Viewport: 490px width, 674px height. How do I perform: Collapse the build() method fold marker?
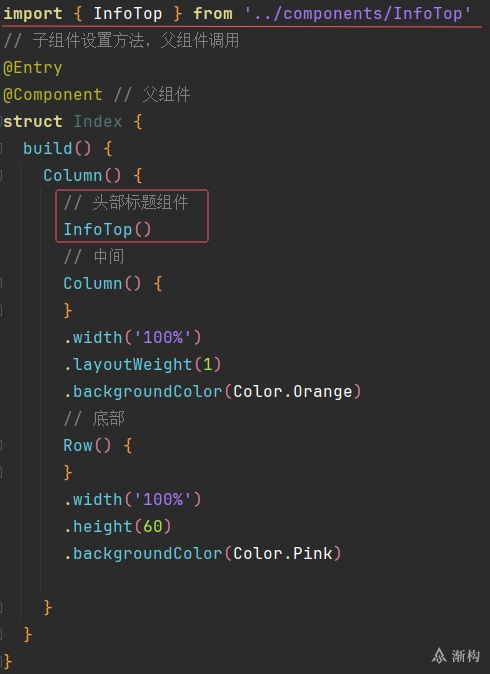click(x=1, y=149)
